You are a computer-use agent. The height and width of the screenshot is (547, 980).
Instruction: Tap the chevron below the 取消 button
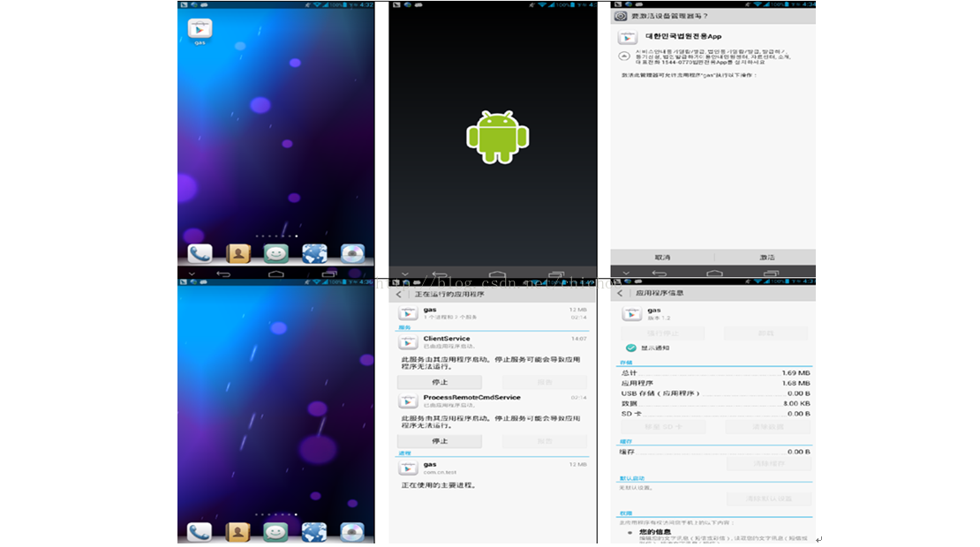click(626, 273)
